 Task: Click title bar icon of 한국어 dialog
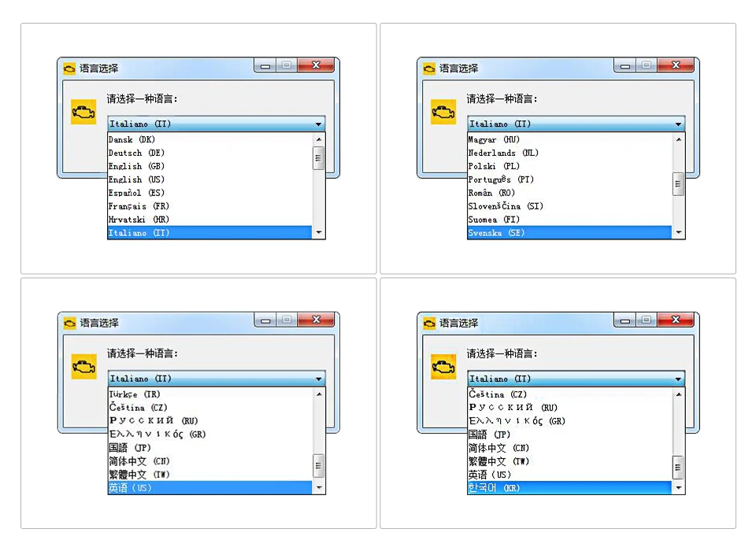point(429,323)
